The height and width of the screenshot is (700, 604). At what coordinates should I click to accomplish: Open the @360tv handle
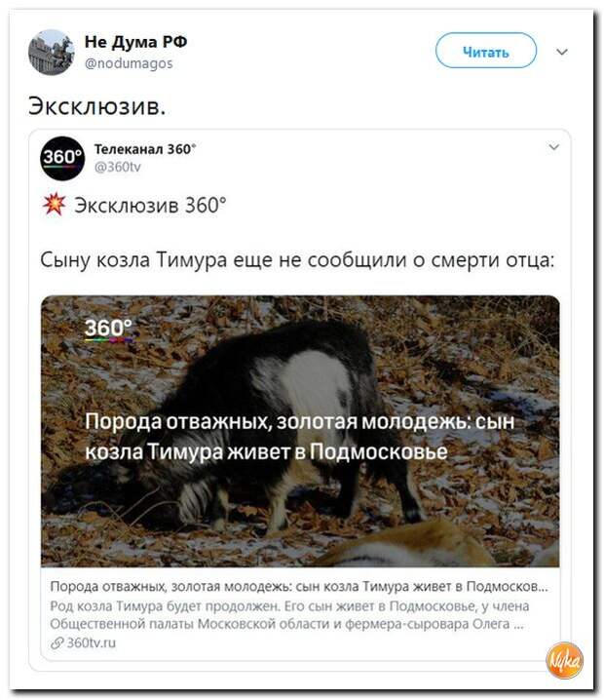coord(118,167)
